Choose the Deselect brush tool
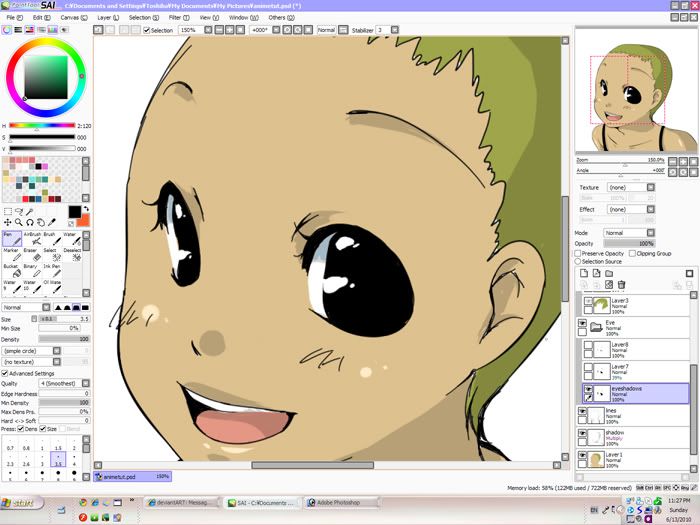The image size is (700, 525). (72, 255)
